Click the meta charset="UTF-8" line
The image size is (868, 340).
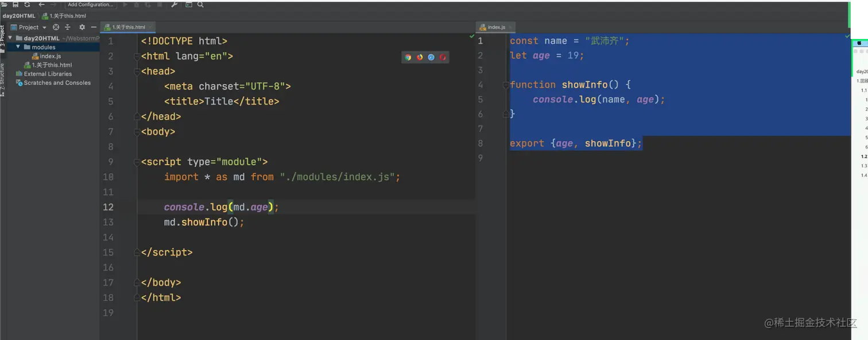coord(227,87)
